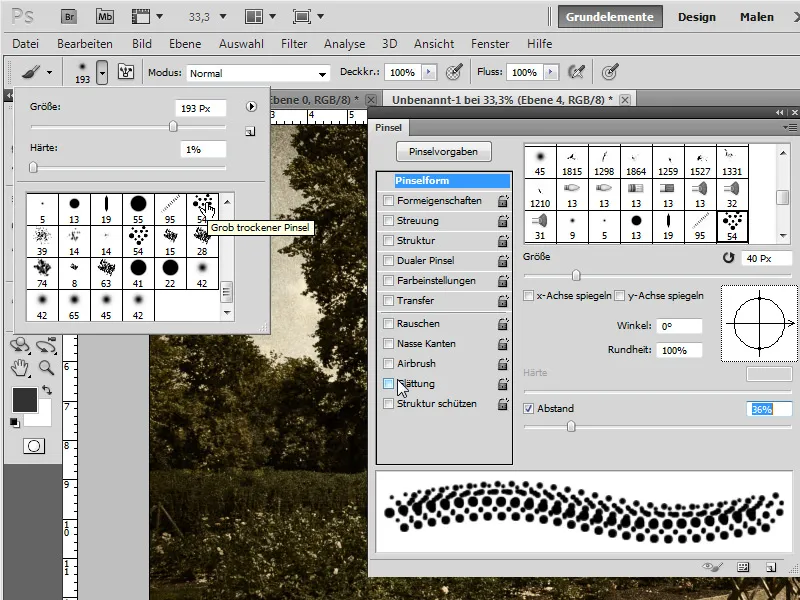The image size is (800, 600).
Task: Toggle the Glättung checkbox
Action: point(388,383)
